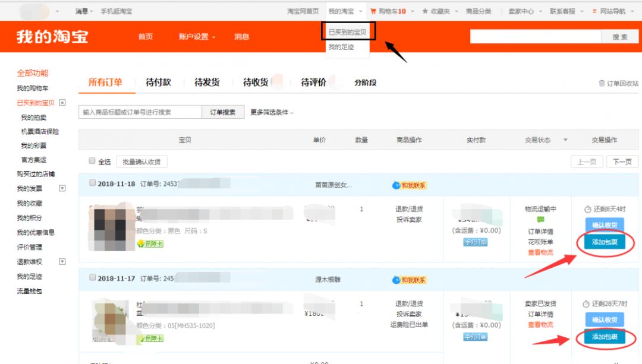Viewport: 642px width, 364px height.
Task: Select 我的足迹 in the dropdown menu
Action: (341, 47)
